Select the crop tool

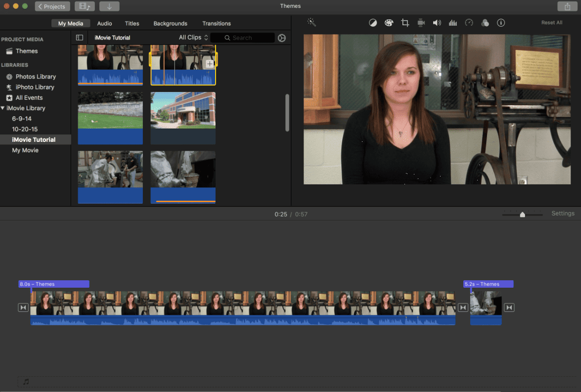(x=405, y=23)
